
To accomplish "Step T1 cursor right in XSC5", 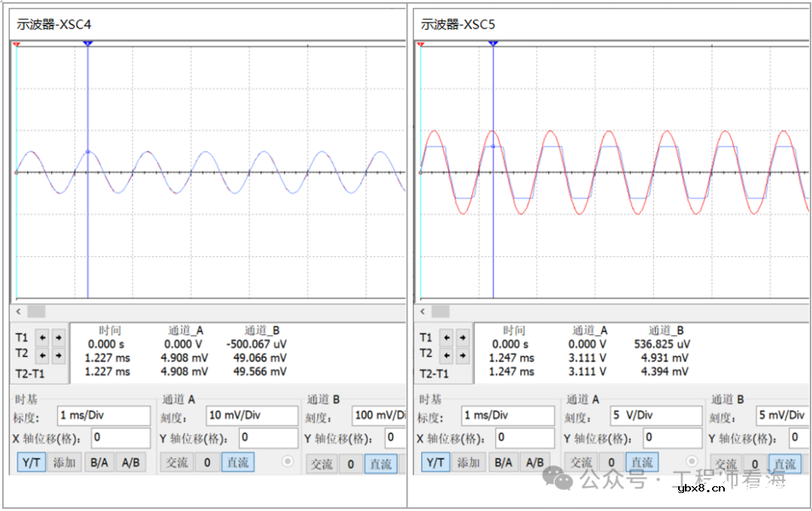I will coord(462,337).
